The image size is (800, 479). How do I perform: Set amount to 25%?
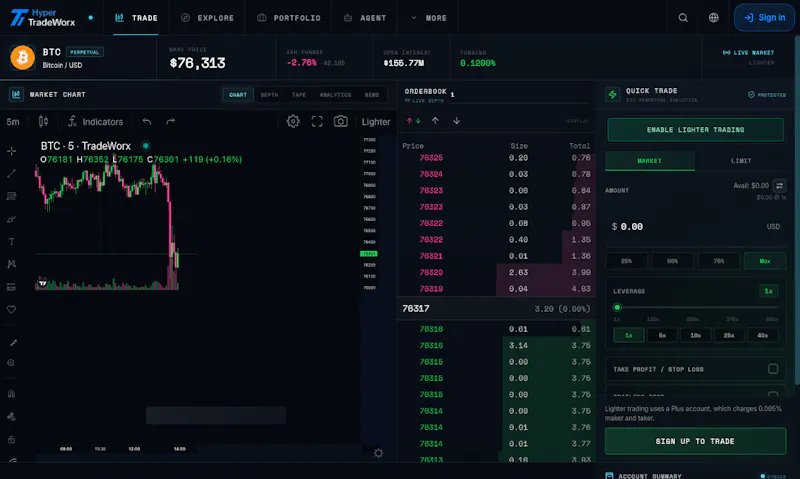(627, 261)
